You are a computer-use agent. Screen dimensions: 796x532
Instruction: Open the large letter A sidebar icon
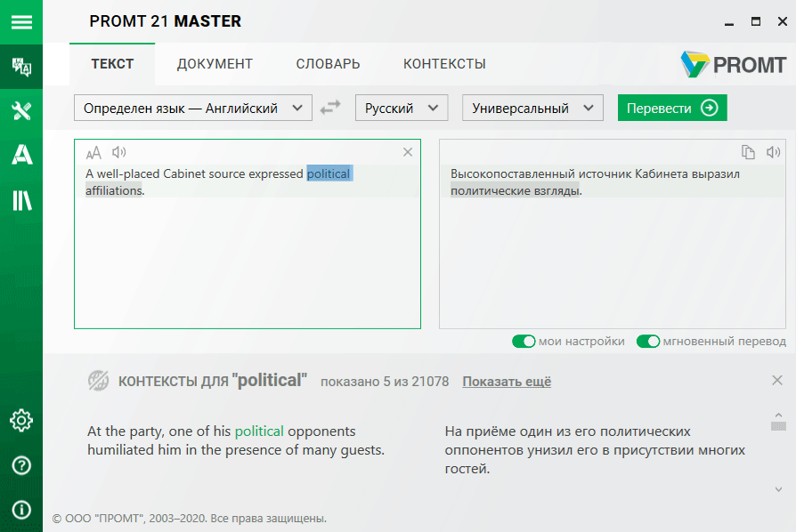click(x=22, y=154)
